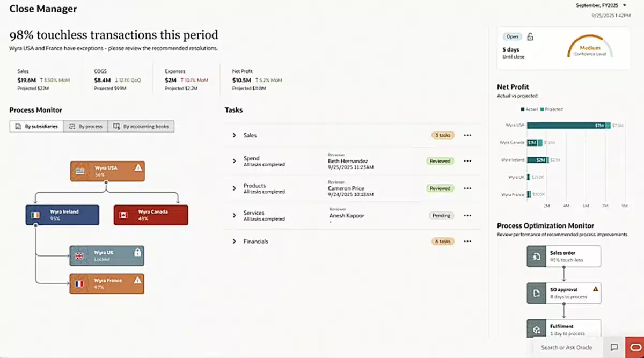Viewport: 644px width, 358px height.
Task: Select the Wyra Canada subsidiary node
Action: (x=151, y=215)
